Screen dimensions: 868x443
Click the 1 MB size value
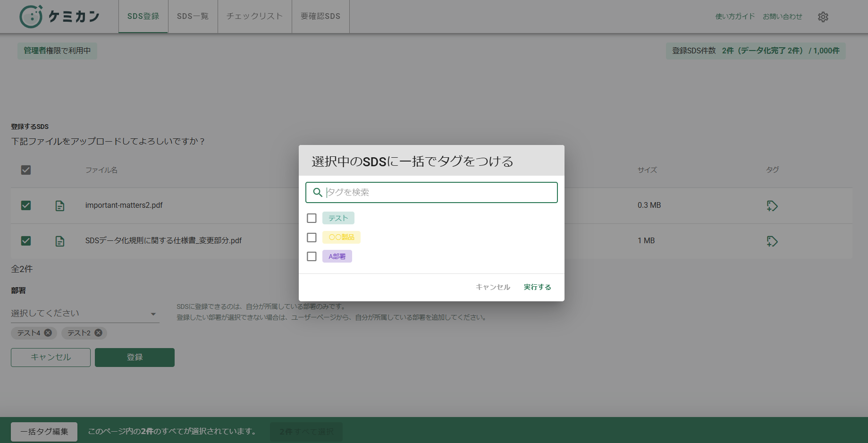point(646,241)
